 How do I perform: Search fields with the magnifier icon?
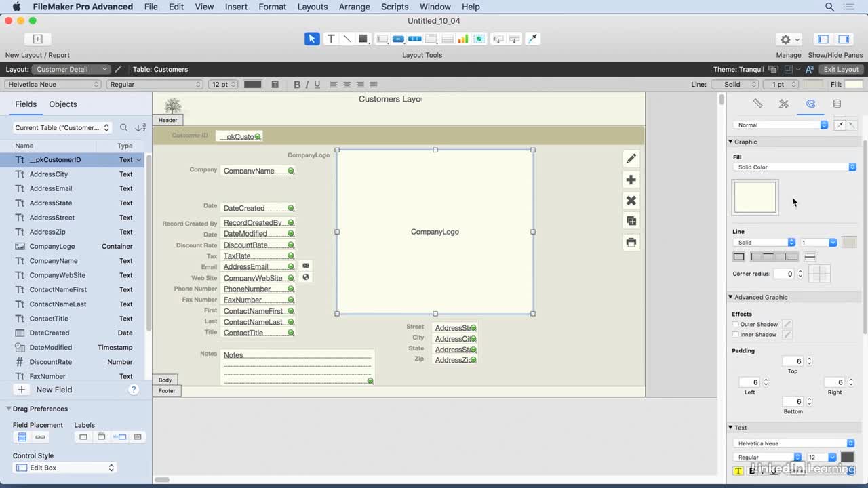123,127
